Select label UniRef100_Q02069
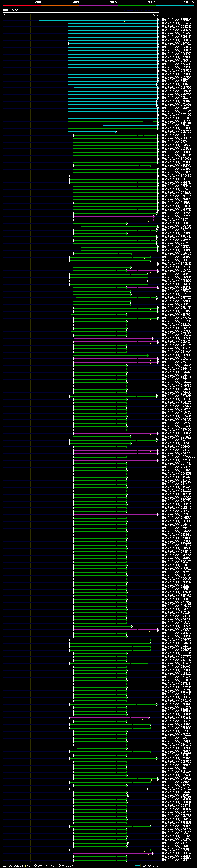This screenshot has height=868, width=197. [177, 104]
